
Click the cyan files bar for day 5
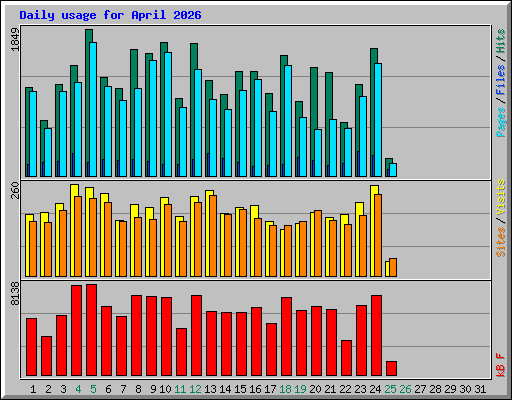tap(93, 109)
